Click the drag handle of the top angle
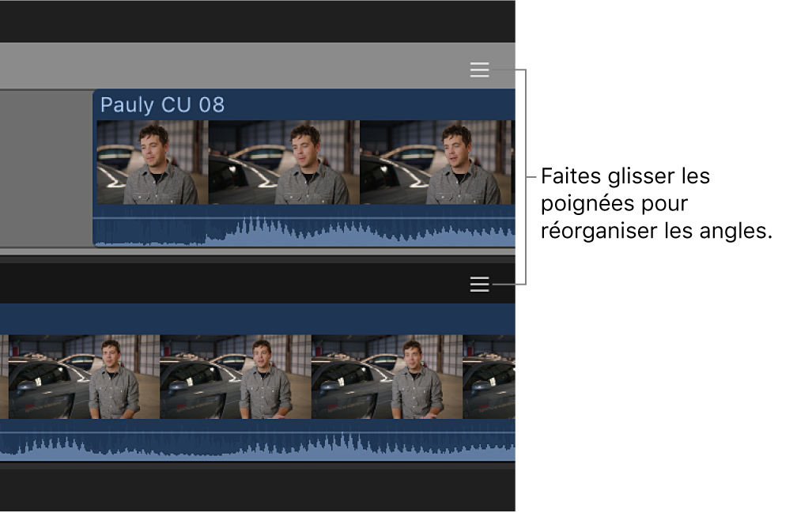Image resolution: width=812 pixels, height=513 pixels. [x=480, y=70]
